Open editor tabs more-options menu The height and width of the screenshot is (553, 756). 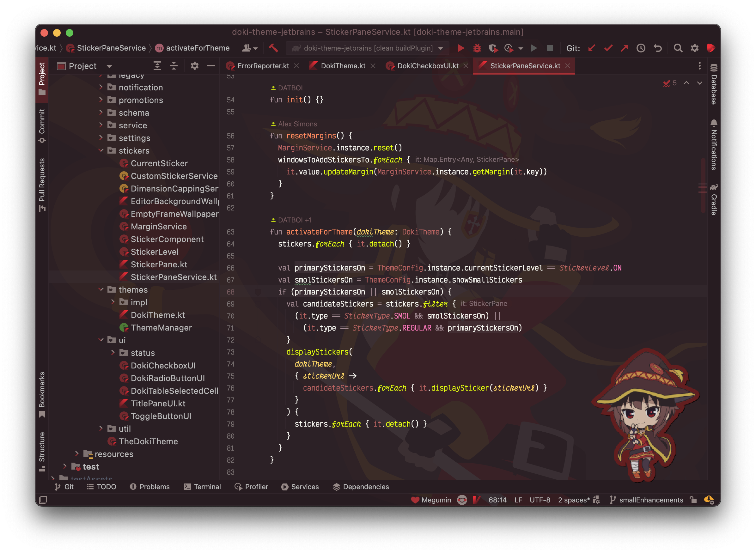coord(699,66)
